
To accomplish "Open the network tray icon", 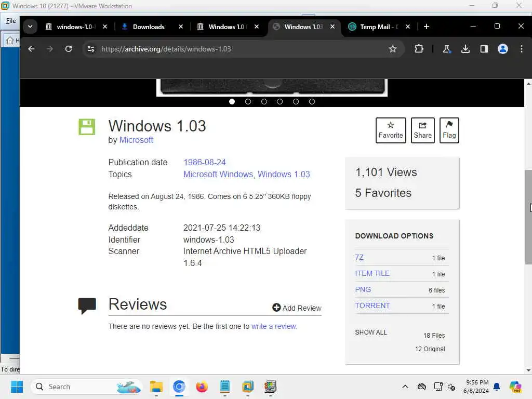I will point(438,387).
